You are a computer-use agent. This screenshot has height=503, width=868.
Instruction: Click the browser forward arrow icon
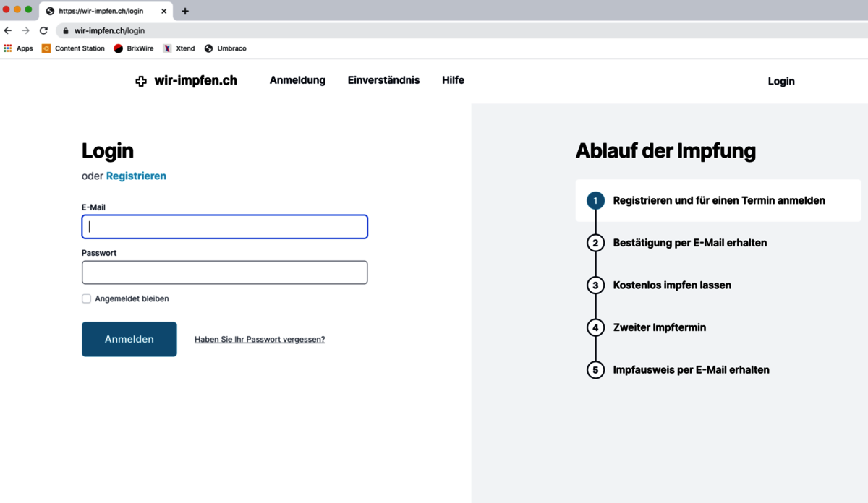tap(25, 31)
